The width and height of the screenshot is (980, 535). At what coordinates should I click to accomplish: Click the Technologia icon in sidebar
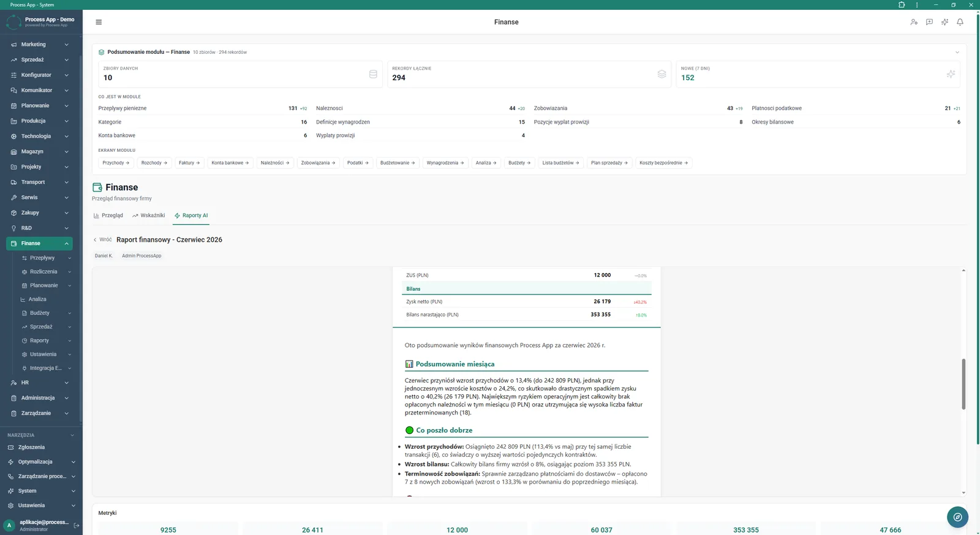[x=13, y=137]
